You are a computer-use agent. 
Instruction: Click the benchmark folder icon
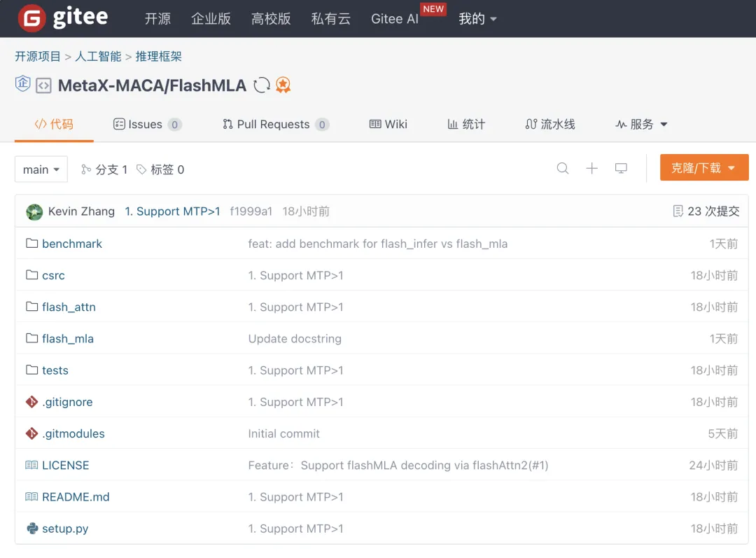(x=31, y=243)
